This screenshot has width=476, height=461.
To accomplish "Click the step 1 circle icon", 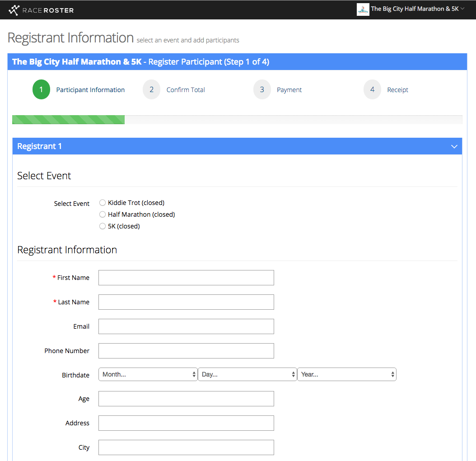I will [41, 90].
